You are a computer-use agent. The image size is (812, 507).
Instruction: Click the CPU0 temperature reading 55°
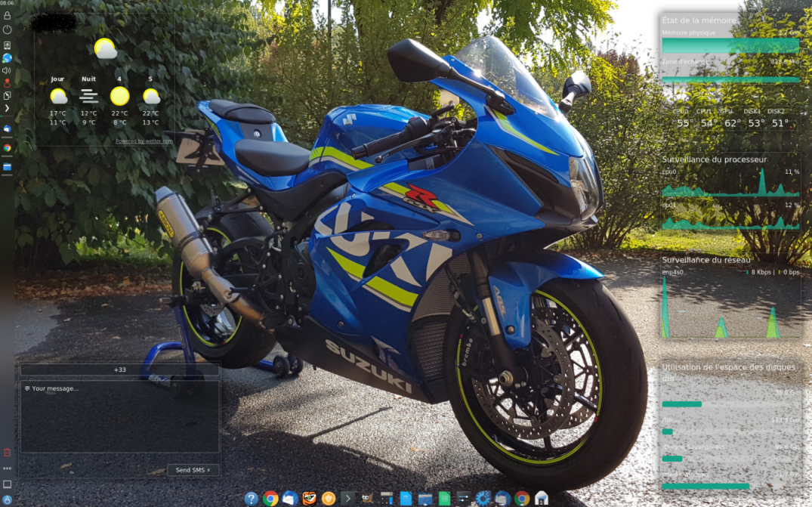coord(684,123)
